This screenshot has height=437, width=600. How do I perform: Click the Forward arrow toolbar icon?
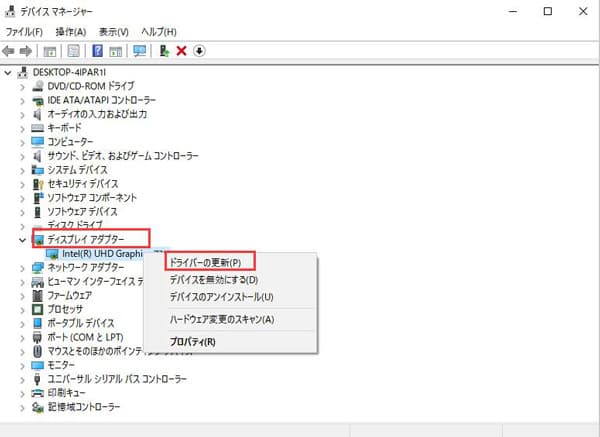26,51
